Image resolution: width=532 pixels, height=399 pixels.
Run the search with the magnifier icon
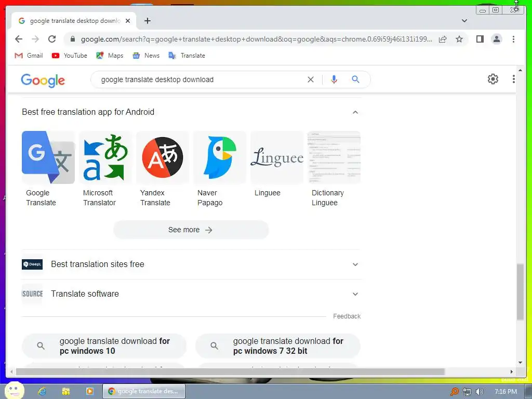coord(355,79)
